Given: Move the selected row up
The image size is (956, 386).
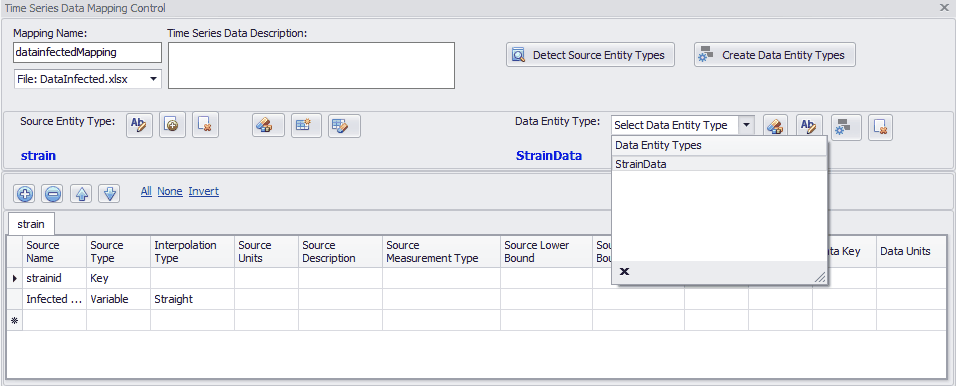Looking at the screenshot, I should pyautogui.click(x=81, y=194).
